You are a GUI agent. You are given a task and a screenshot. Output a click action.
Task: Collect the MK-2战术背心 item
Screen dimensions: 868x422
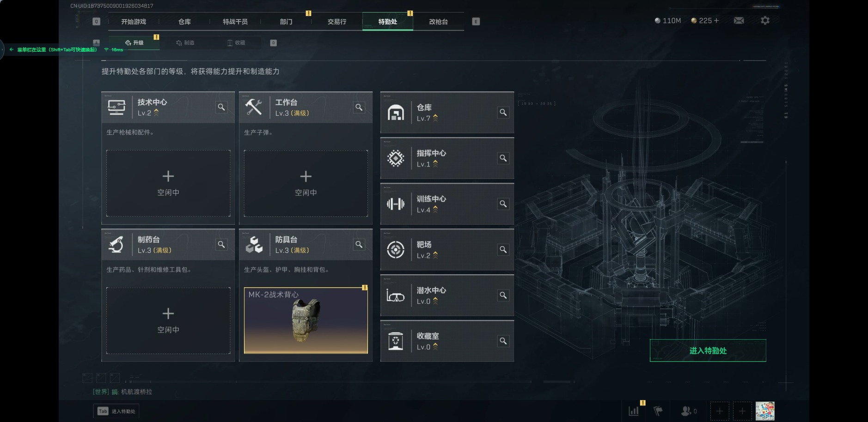(306, 320)
